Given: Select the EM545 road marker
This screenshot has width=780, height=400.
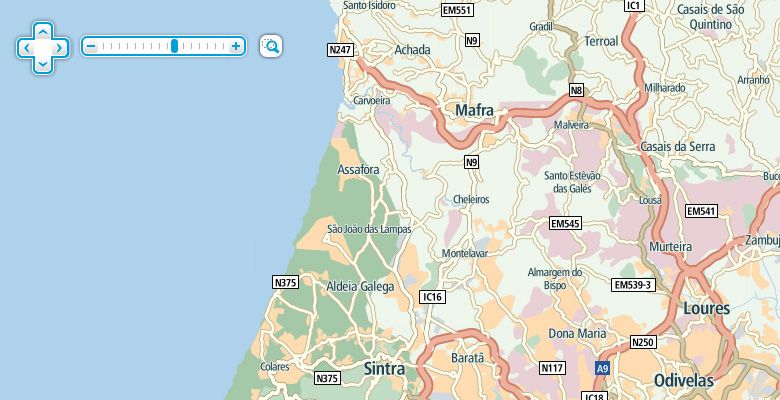Looking at the screenshot, I should (x=565, y=223).
